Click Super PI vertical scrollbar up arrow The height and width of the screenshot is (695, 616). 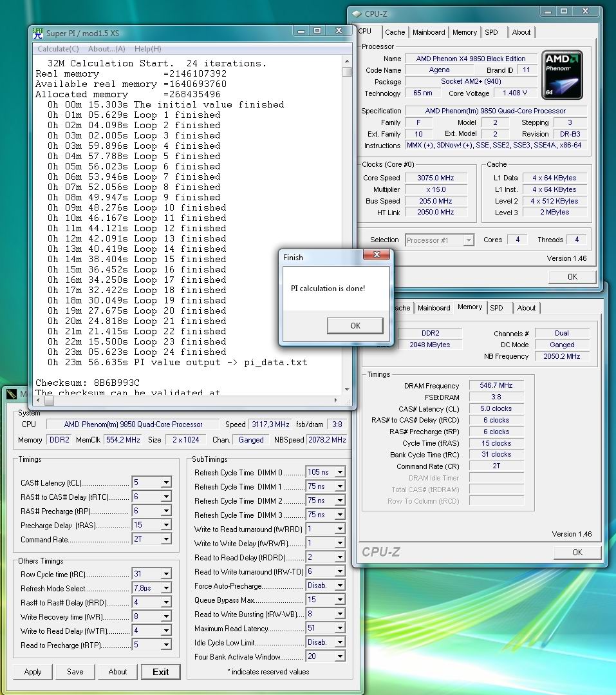[347, 61]
